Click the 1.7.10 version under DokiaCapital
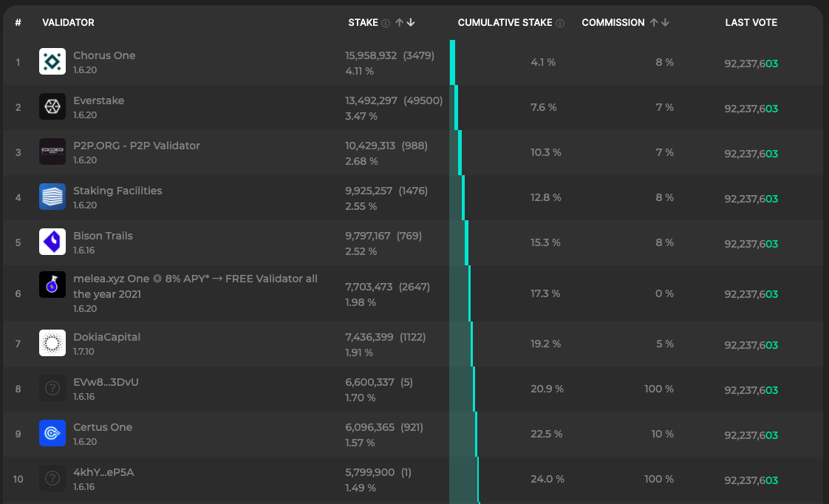The width and height of the screenshot is (829, 504). [83, 352]
